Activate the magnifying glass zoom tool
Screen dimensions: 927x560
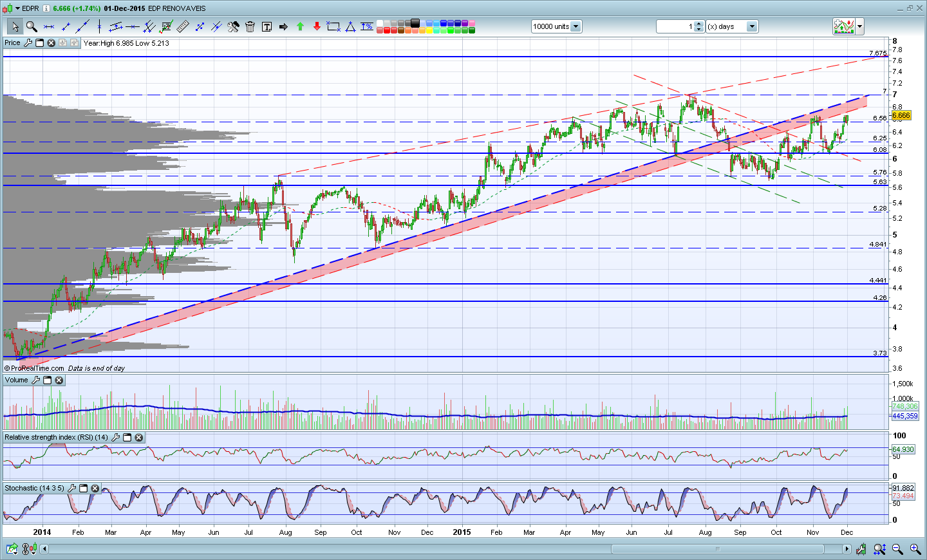point(32,26)
